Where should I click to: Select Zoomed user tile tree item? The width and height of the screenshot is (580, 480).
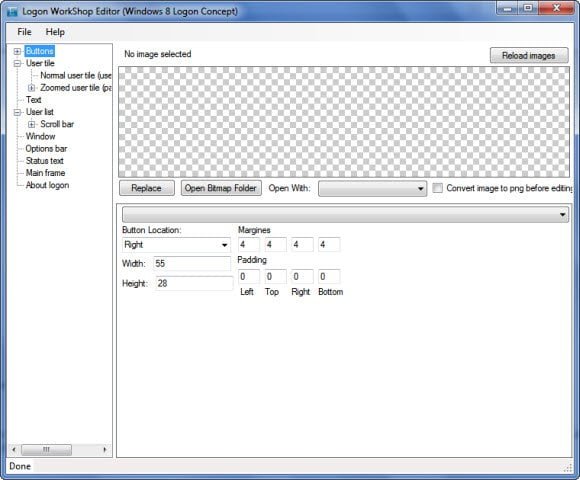[x=75, y=88]
